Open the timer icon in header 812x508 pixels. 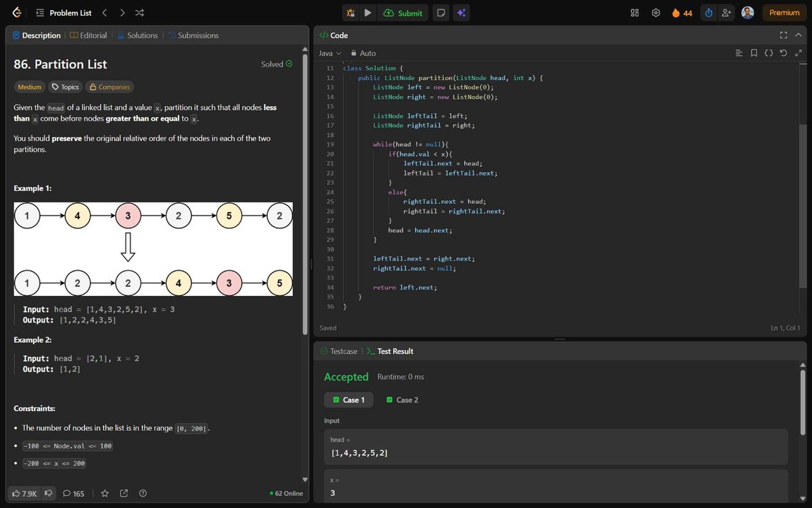coord(708,13)
